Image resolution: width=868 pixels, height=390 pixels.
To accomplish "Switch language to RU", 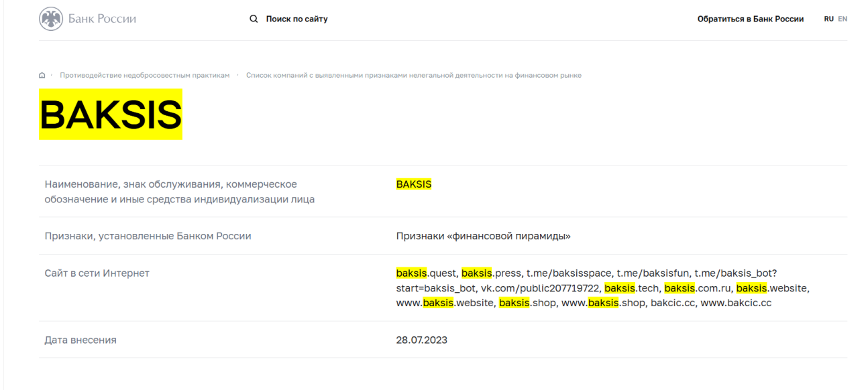I will 828,19.
